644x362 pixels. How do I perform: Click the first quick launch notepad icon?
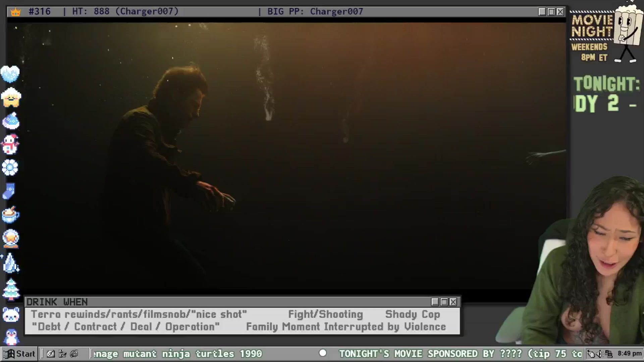click(51, 354)
